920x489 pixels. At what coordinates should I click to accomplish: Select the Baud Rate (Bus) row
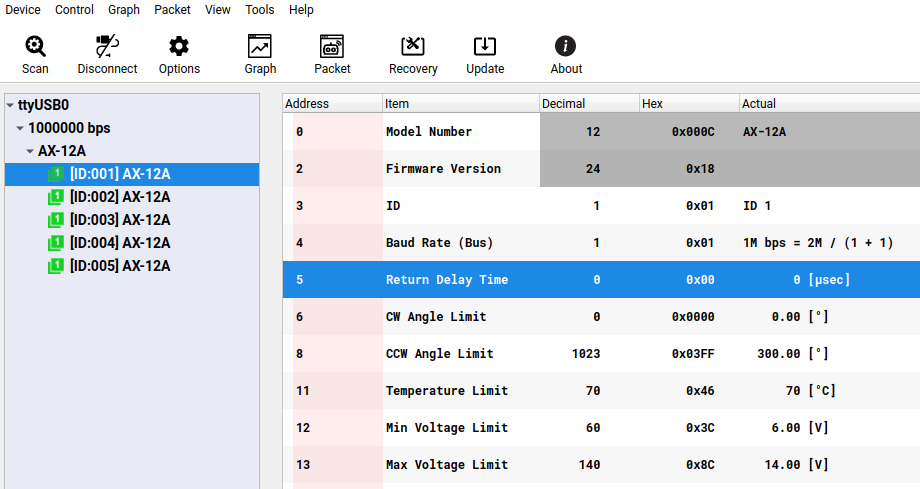point(601,242)
